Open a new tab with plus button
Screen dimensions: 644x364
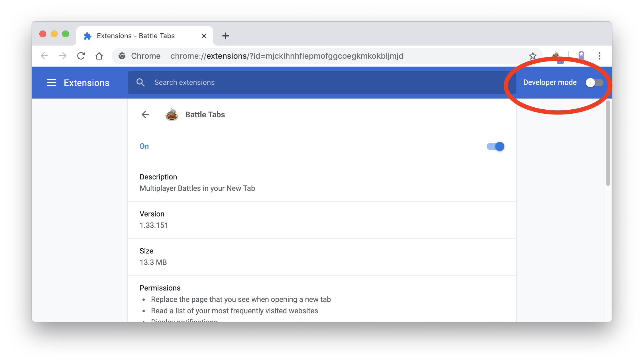[225, 36]
